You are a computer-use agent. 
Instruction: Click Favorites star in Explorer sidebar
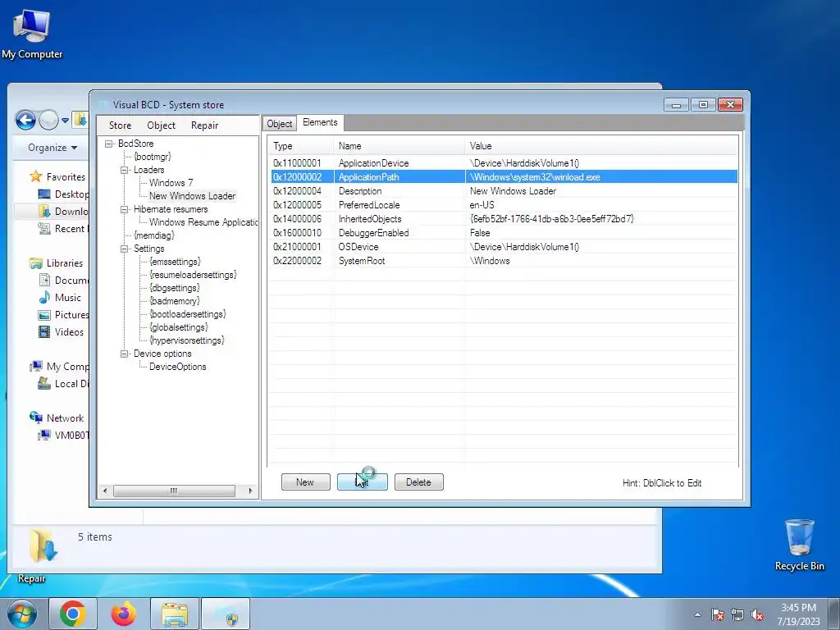[x=36, y=176]
